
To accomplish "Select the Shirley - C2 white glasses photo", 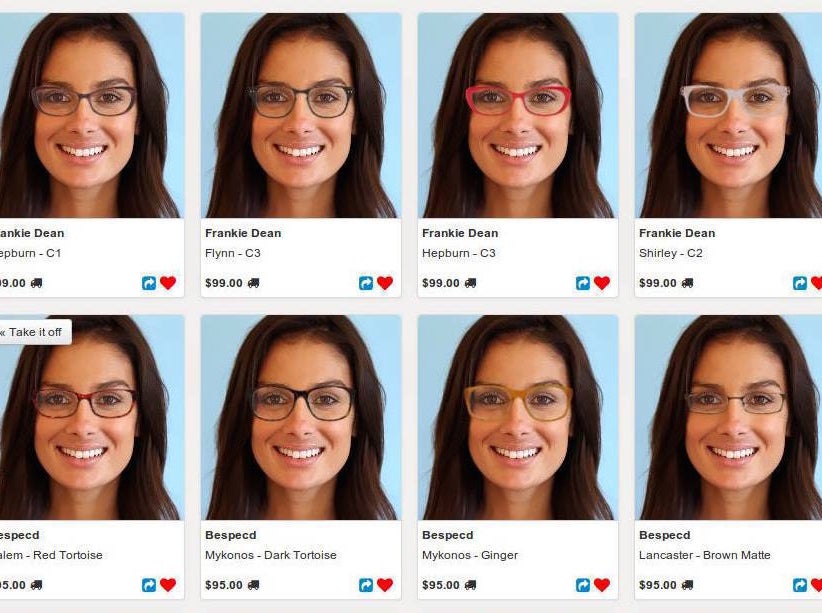I will 728,115.
